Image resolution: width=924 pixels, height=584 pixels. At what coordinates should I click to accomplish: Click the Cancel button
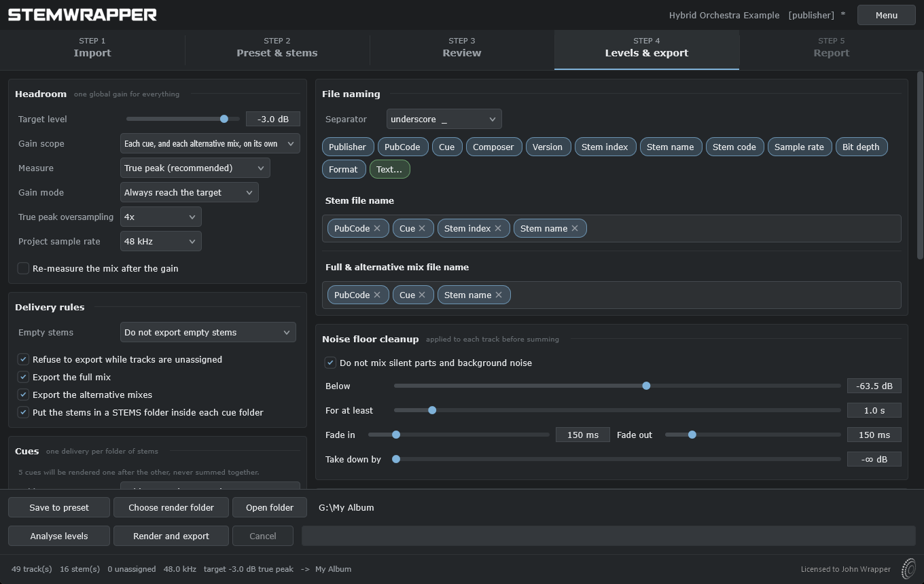263,536
